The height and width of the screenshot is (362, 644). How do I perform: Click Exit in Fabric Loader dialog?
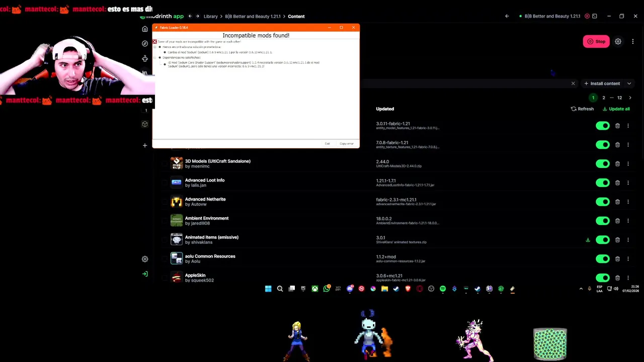tap(328, 144)
